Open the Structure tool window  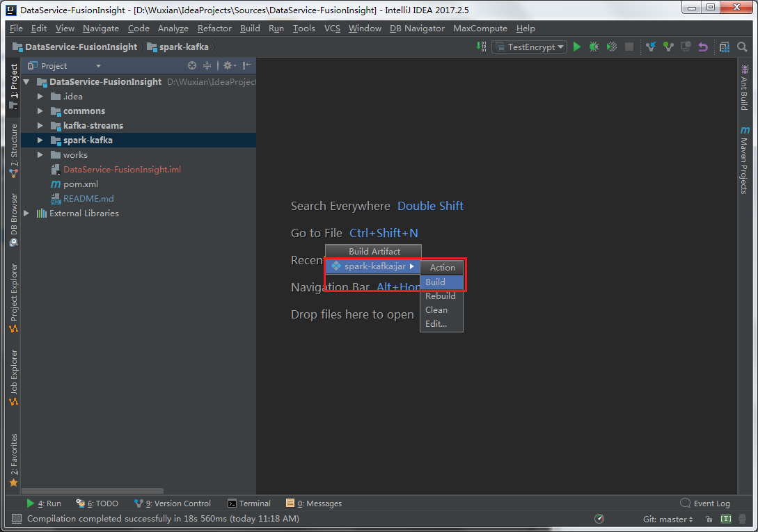click(x=13, y=150)
